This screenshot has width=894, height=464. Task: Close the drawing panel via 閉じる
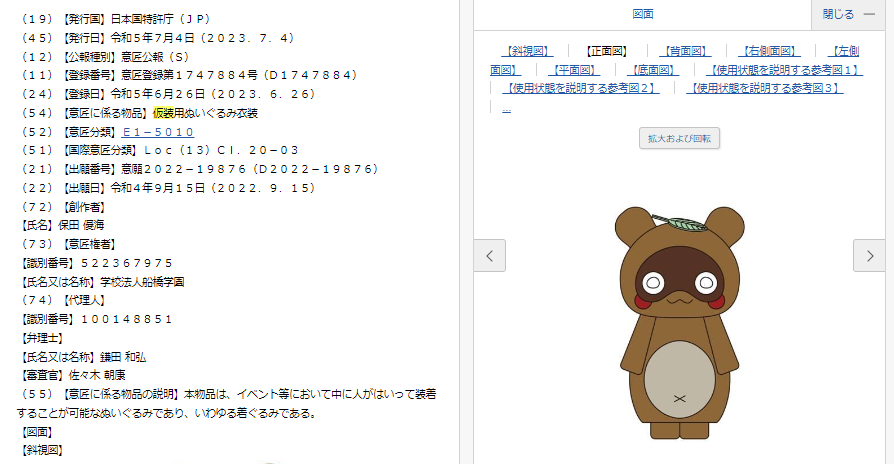coord(849,14)
